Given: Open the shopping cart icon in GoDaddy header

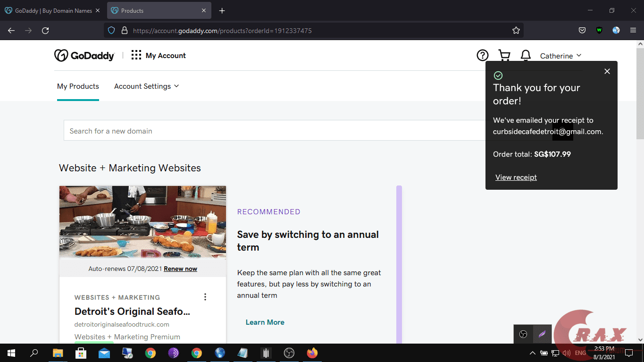Looking at the screenshot, I should point(504,55).
